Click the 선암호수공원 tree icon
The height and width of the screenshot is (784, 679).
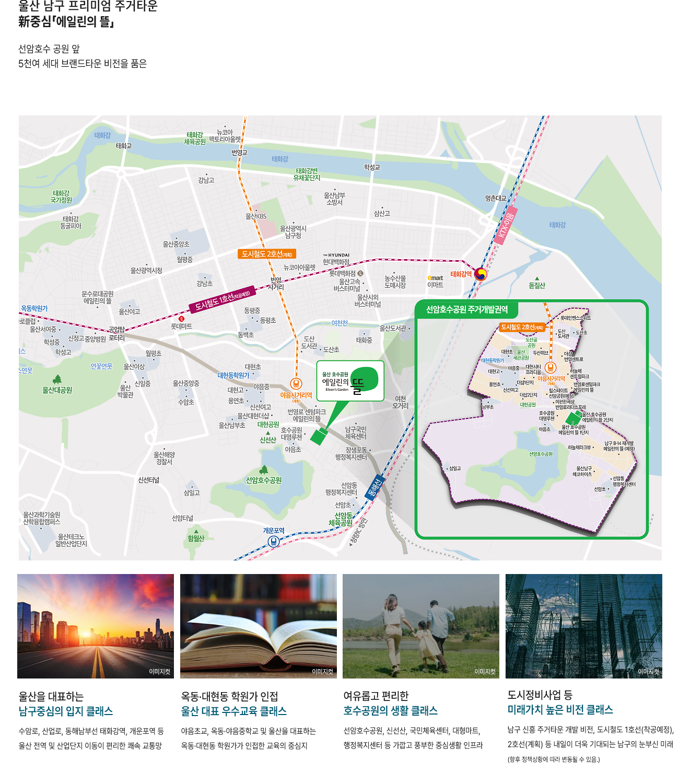(264, 470)
